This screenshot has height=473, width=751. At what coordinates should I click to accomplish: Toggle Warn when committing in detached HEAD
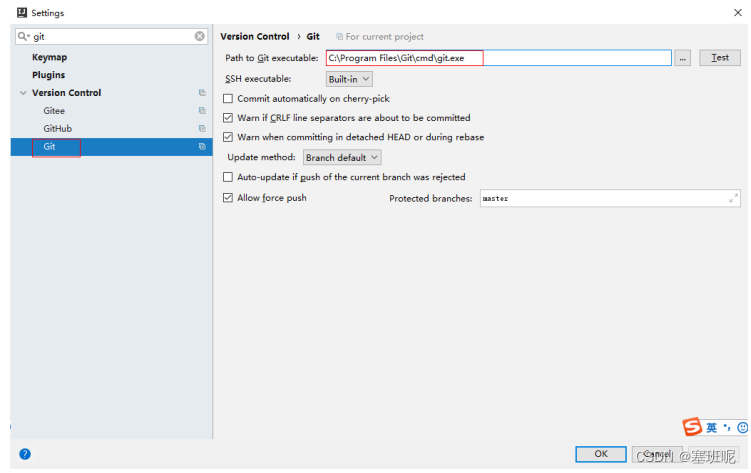[x=228, y=137]
